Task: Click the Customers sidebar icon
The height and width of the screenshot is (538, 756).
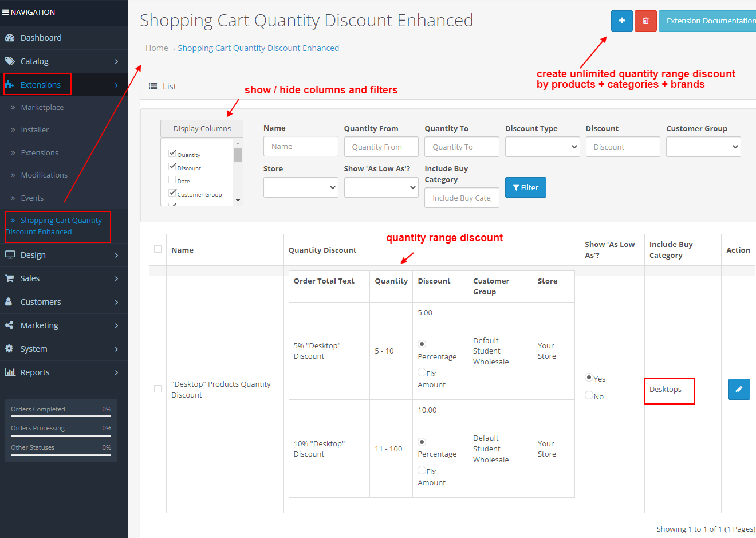Action: click(x=10, y=301)
